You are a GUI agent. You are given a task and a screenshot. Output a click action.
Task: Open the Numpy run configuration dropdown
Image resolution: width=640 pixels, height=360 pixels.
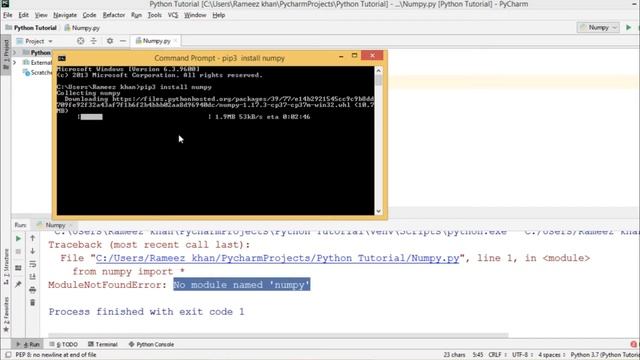598,27
